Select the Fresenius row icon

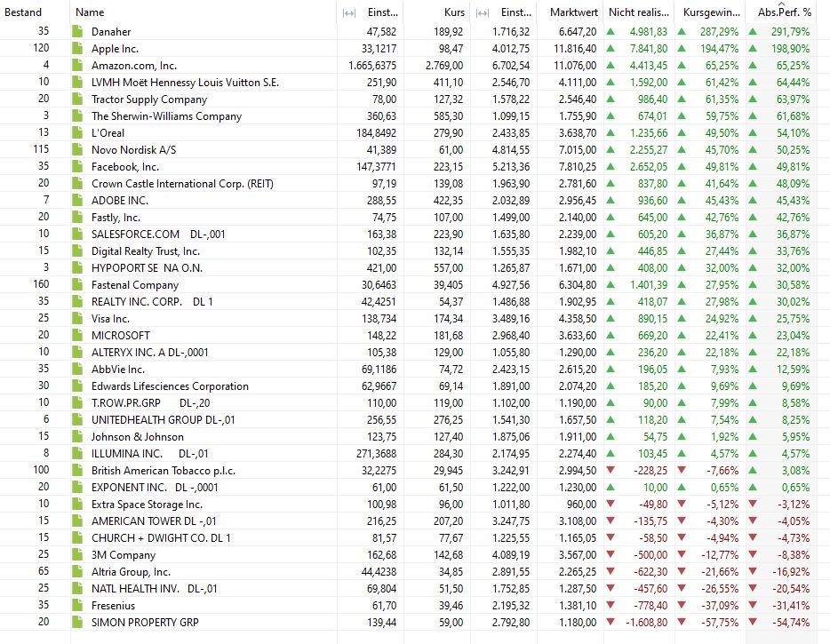(x=77, y=606)
